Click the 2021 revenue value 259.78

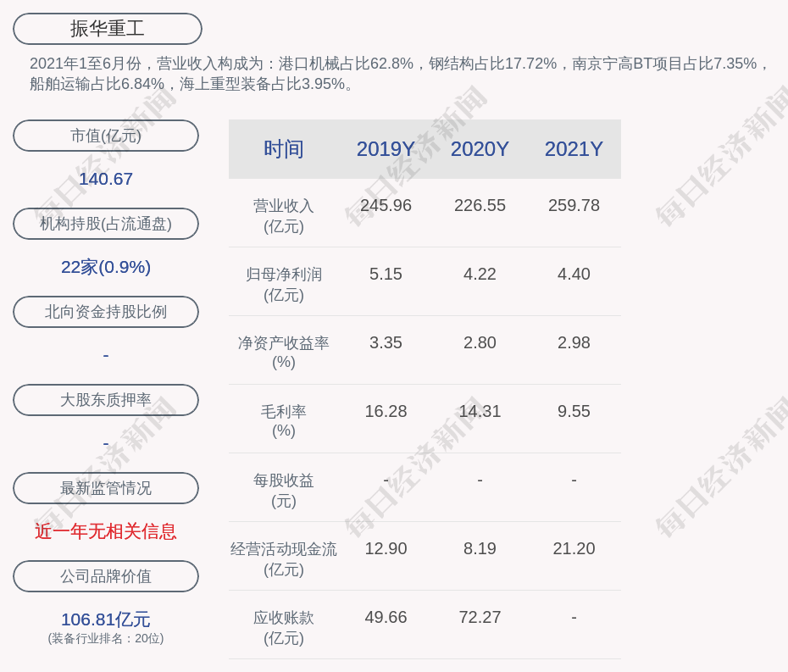coord(574,205)
